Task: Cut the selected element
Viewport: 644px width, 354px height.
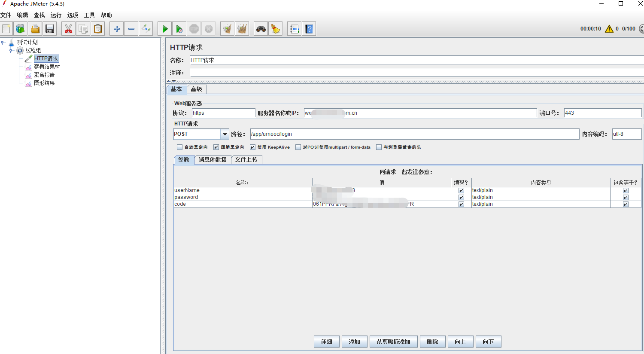Action: [68, 29]
